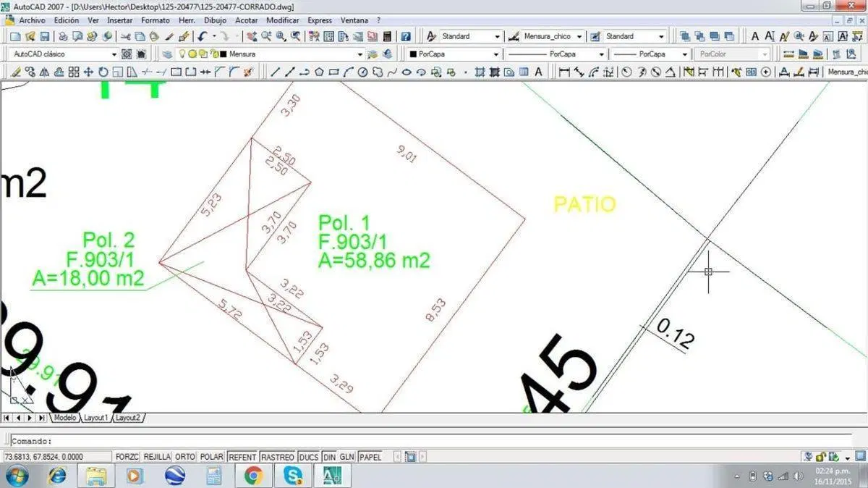Viewport: 868px width, 488px height.
Task: Open the Dibujo menu
Action: pyautogui.click(x=215, y=20)
